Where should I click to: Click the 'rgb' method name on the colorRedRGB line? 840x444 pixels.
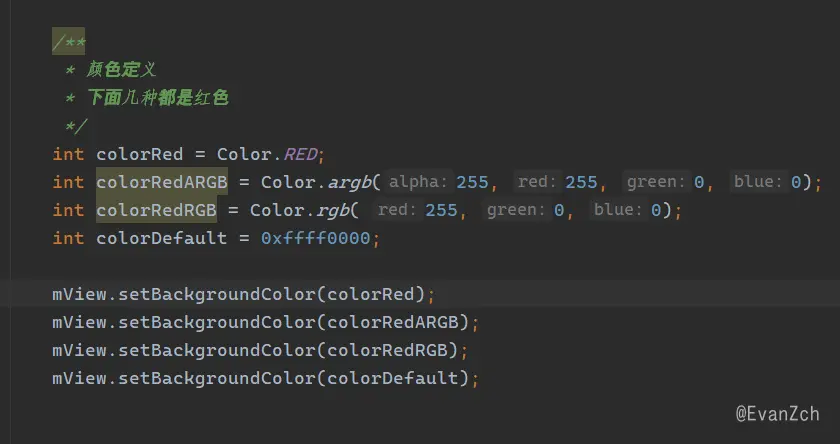[333, 210]
